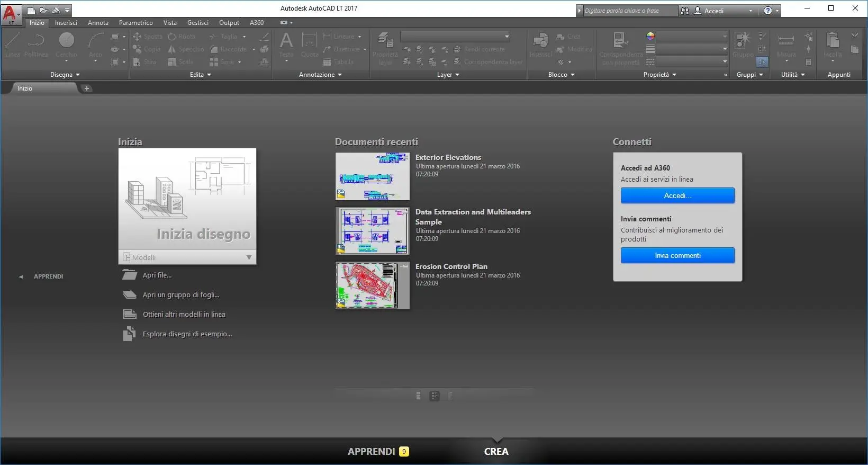Toggle pin on Erosion Control Plan document
Image resolution: width=868 pixels, height=465 pixels.
click(x=405, y=266)
